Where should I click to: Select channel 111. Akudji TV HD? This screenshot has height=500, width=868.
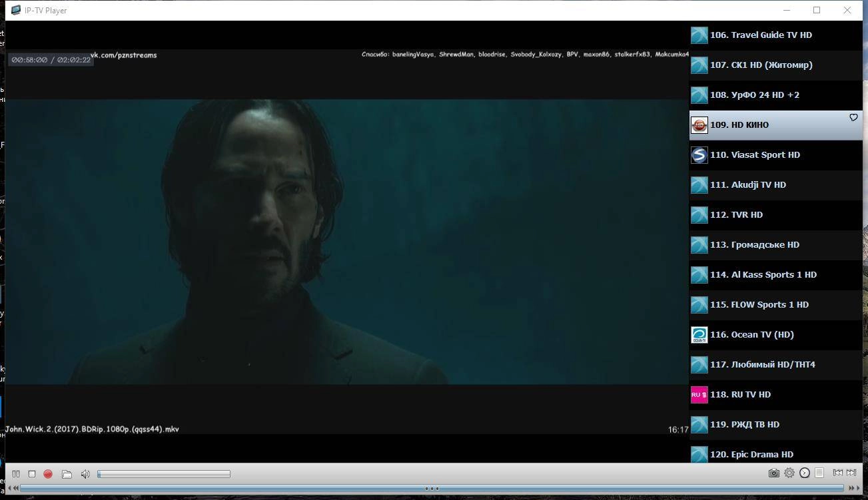(775, 185)
